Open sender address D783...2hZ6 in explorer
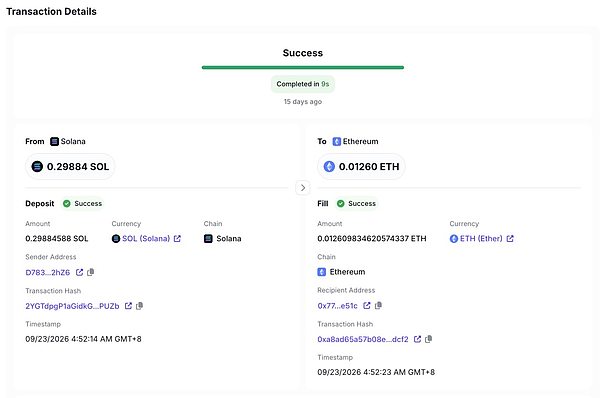Screen dimensions: 600x398 tap(79, 272)
